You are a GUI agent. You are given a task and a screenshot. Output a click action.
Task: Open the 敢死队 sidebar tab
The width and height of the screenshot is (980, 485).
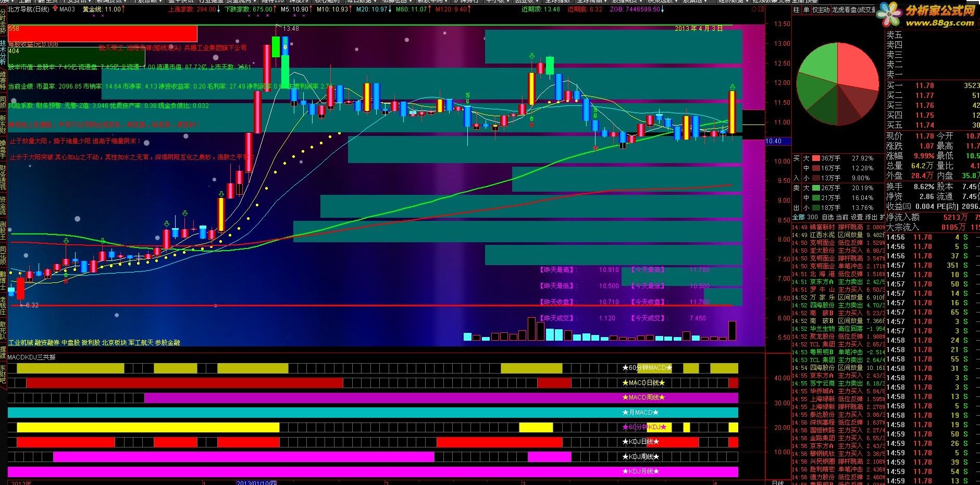pos(3,330)
